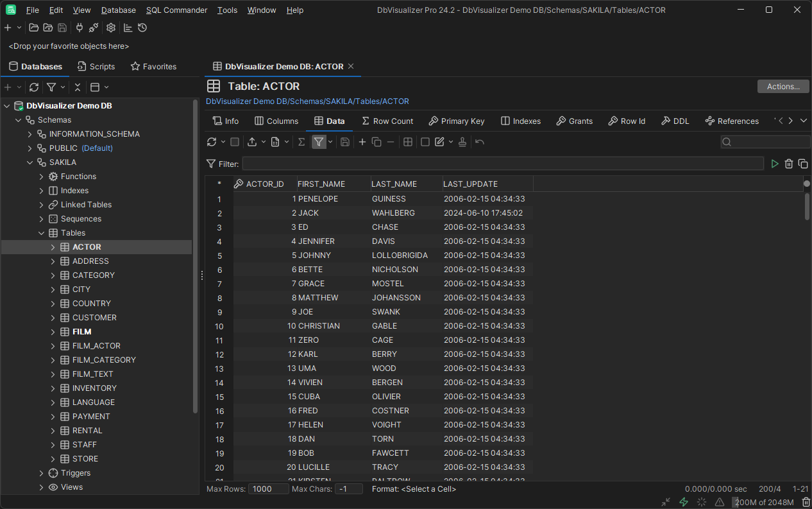Open the SQL Commander menu

tap(176, 10)
